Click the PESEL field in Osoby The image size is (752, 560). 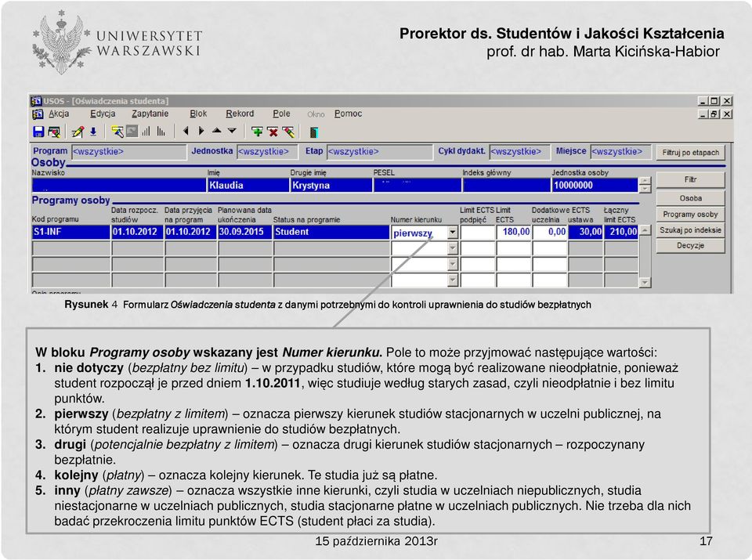point(418,186)
